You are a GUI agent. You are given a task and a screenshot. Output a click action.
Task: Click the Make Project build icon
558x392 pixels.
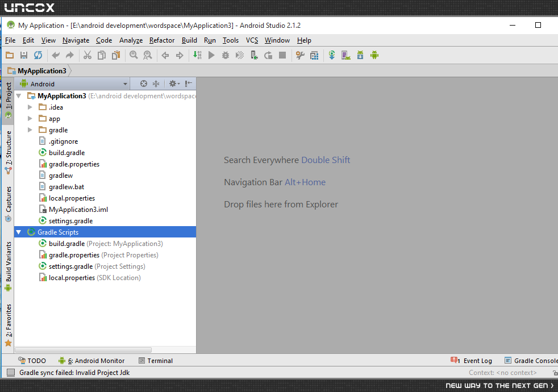tap(197, 55)
